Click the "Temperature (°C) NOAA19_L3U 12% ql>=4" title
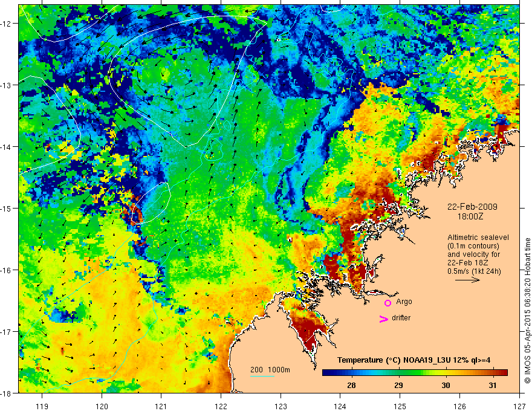 point(414,360)
